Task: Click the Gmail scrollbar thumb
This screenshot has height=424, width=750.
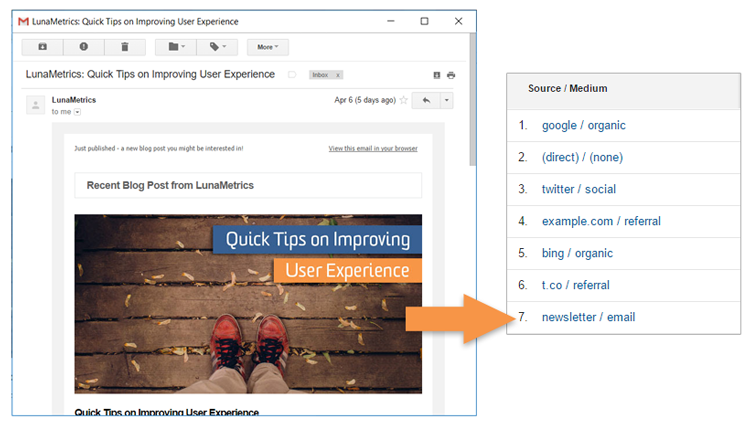Action: tap(473, 100)
